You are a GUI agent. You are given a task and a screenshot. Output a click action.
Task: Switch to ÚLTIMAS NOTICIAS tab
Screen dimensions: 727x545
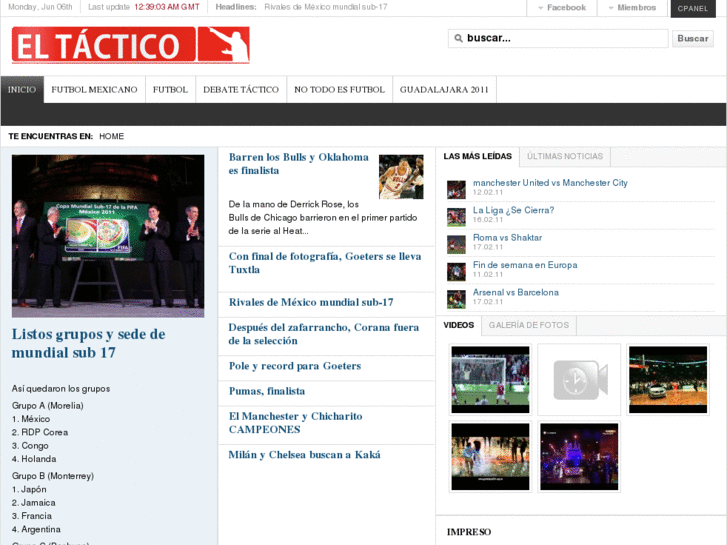click(565, 156)
